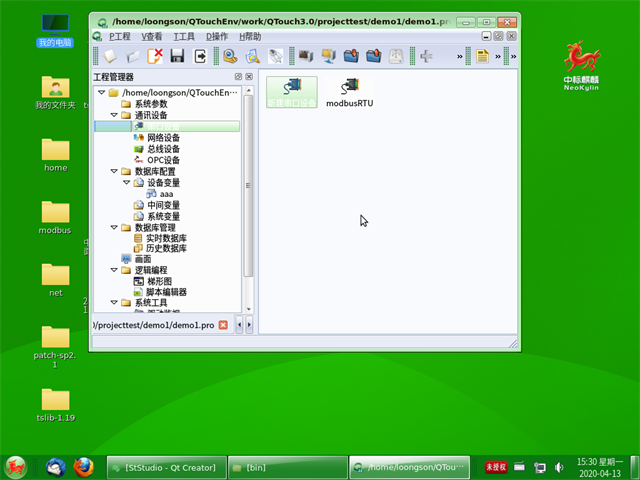Image resolution: width=640 pixels, height=480 pixels.
Task: Click 新建串口设备 icon in main pane
Action: 292,92
